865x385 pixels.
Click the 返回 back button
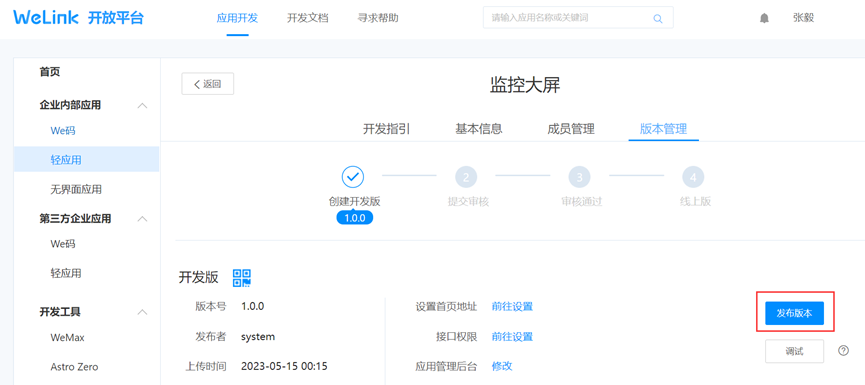point(207,84)
